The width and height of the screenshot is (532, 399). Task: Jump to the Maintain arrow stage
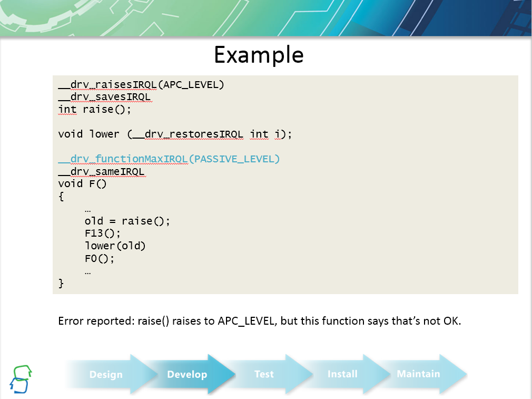(x=418, y=374)
